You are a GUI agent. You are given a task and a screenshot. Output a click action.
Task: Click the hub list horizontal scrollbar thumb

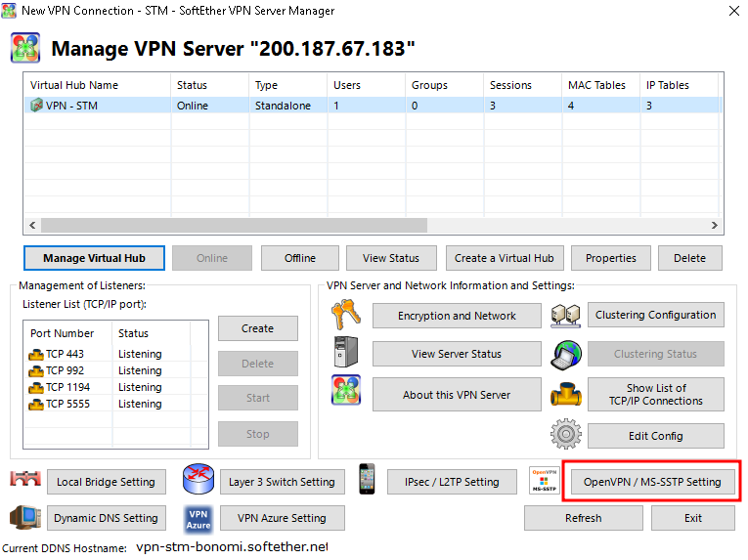pos(234,225)
